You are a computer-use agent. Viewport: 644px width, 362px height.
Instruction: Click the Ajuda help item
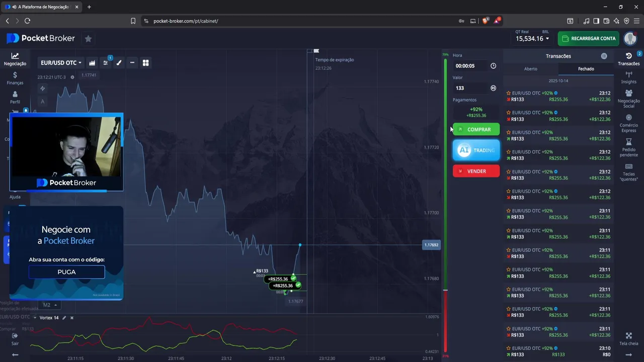(x=15, y=197)
